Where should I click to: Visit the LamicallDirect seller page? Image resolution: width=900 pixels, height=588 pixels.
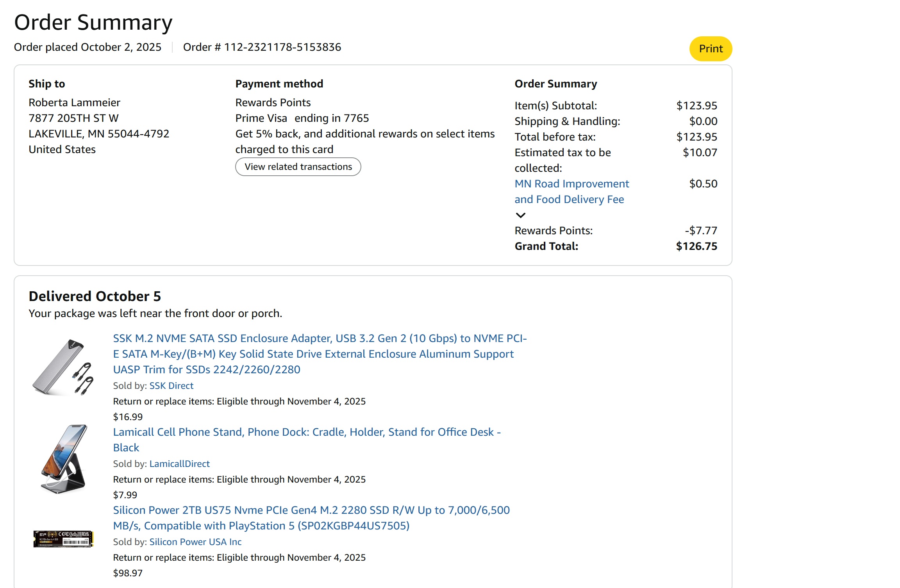[x=179, y=464]
